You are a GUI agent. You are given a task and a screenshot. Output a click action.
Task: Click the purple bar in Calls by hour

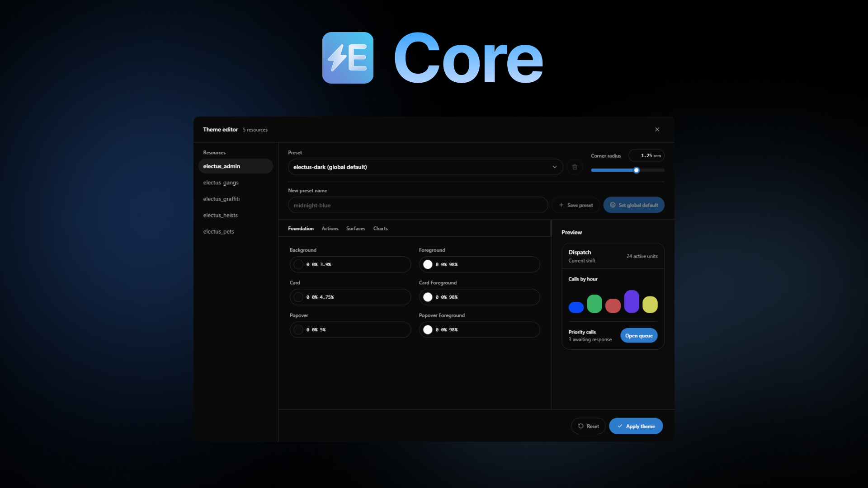point(632,301)
